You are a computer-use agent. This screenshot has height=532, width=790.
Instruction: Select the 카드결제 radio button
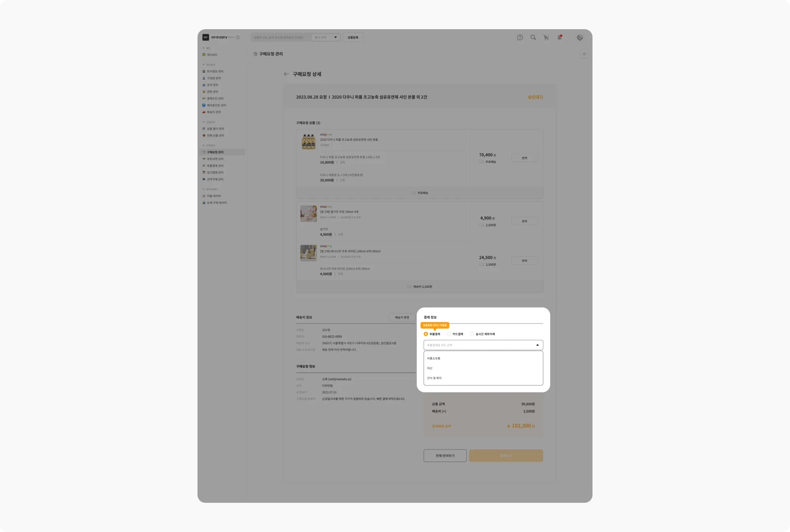point(449,334)
